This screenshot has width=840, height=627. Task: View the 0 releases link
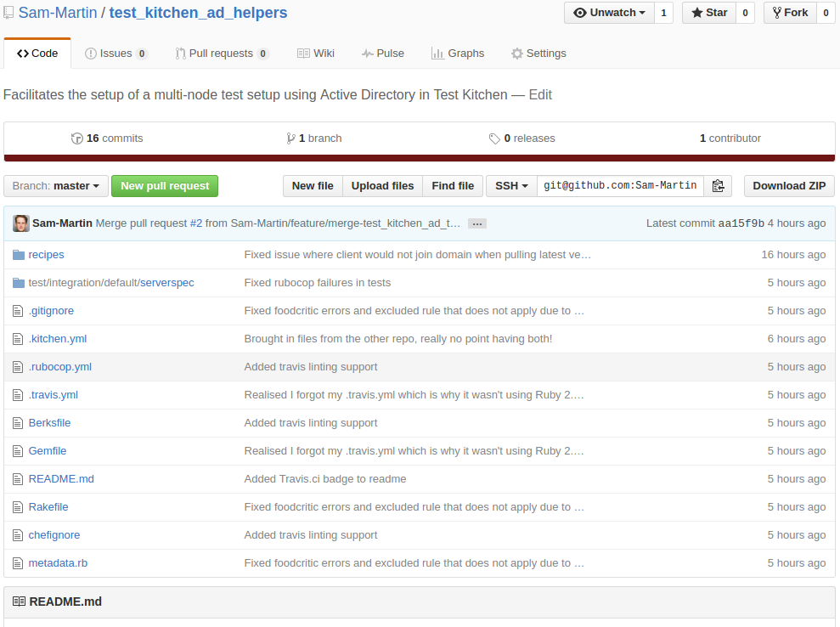(521, 138)
